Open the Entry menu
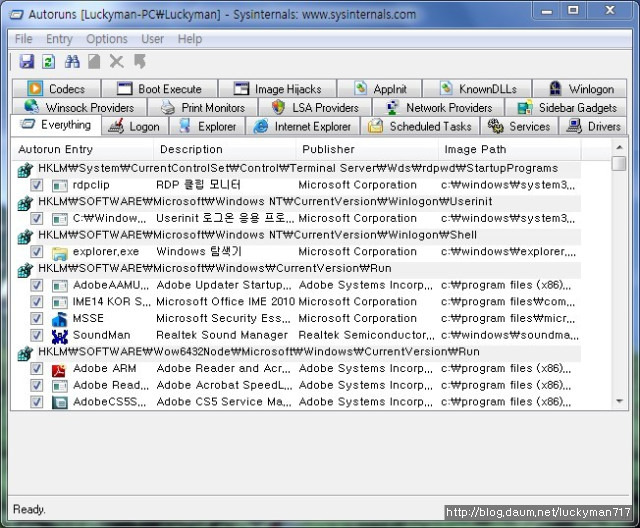Screen dimensions: 640x528 59,39
